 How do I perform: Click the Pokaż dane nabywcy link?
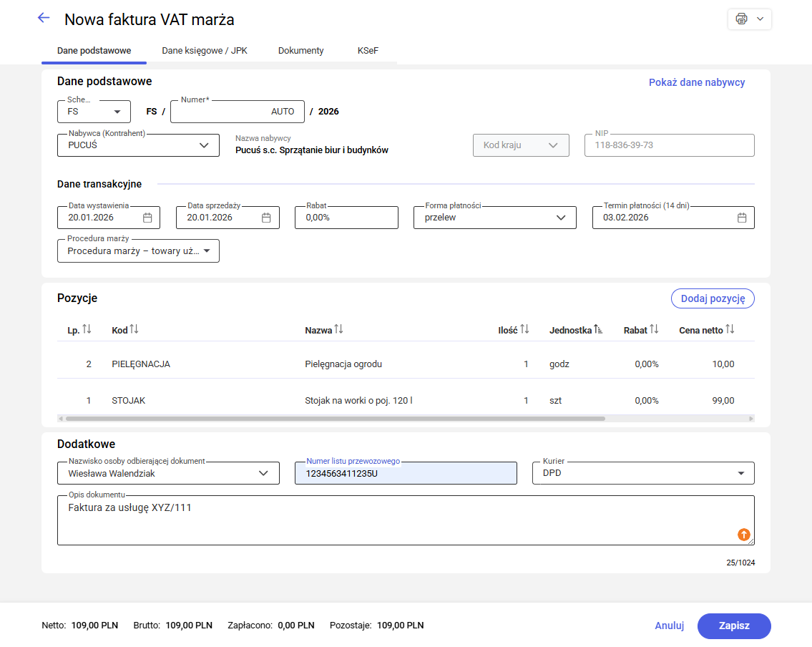[696, 82]
